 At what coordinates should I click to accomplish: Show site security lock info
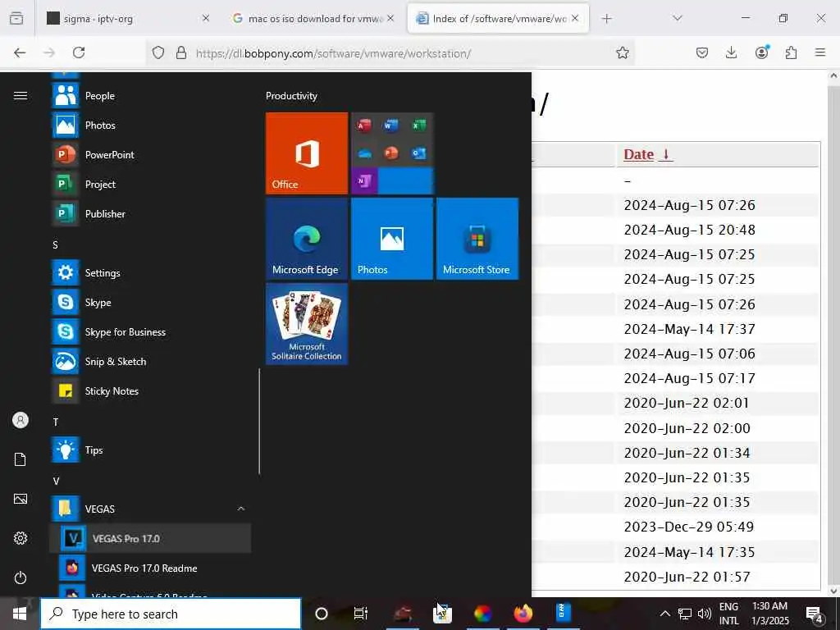point(181,52)
